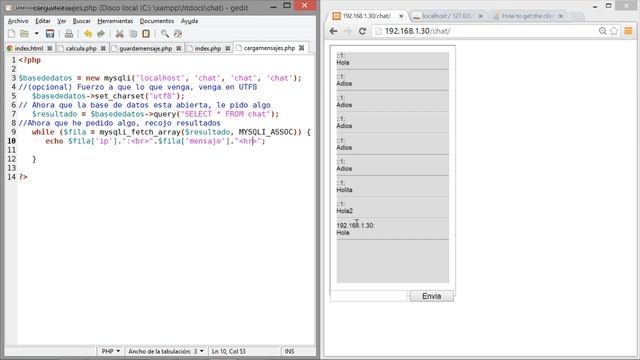Reload the chat page in the browser
This screenshot has height=360, width=640.
tap(362, 31)
